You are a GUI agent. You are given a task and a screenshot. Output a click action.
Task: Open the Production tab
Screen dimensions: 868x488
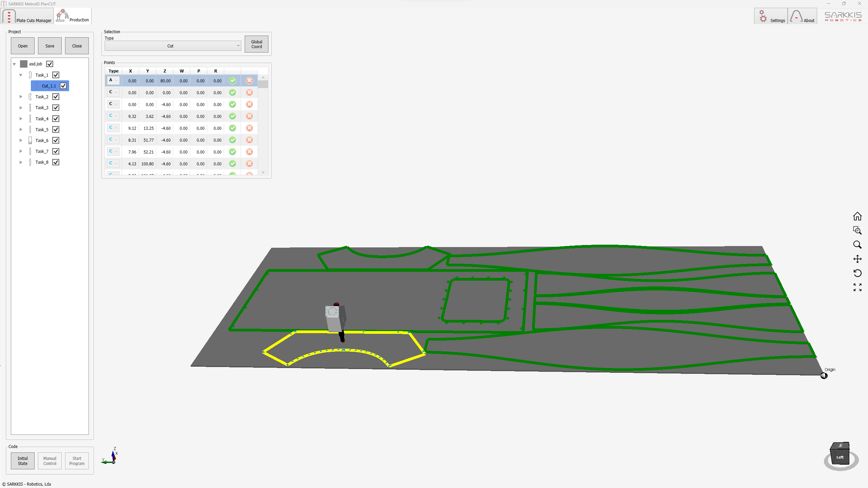[x=73, y=16]
